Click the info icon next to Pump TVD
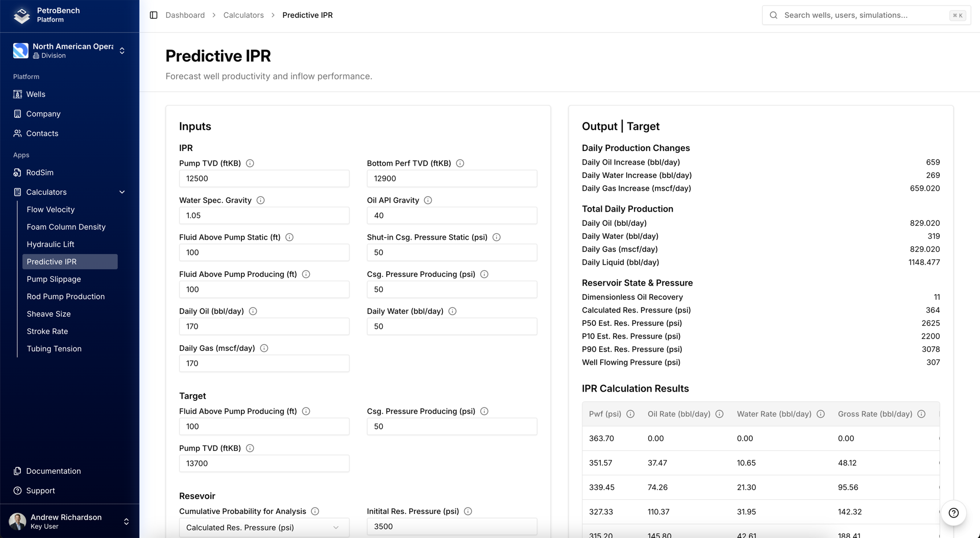The image size is (980, 538). pos(250,163)
